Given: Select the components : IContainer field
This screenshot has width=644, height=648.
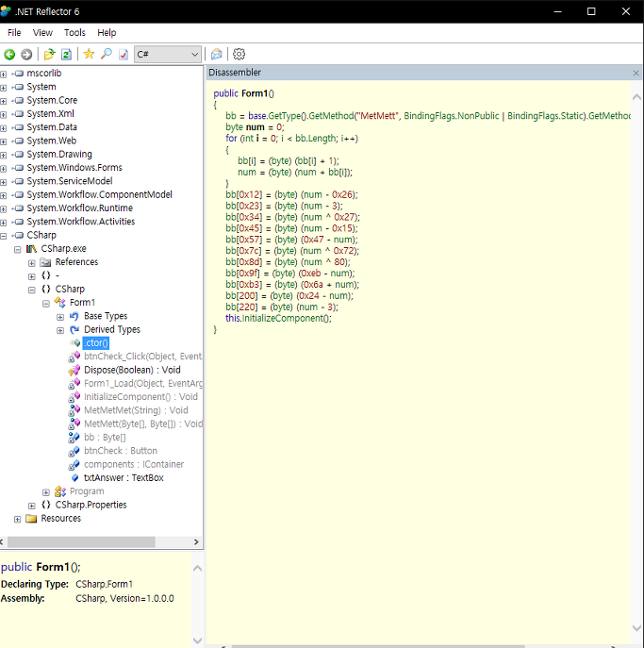Looking at the screenshot, I should point(134,464).
